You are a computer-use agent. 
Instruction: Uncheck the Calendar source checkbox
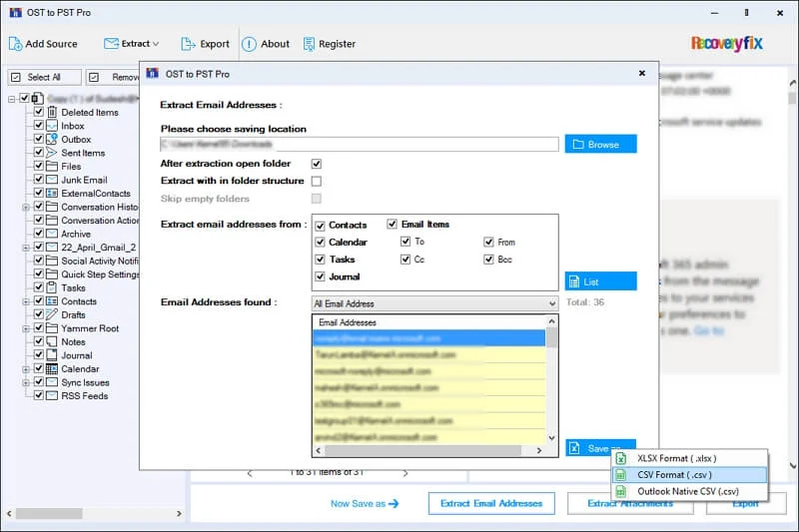[x=321, y=243]
